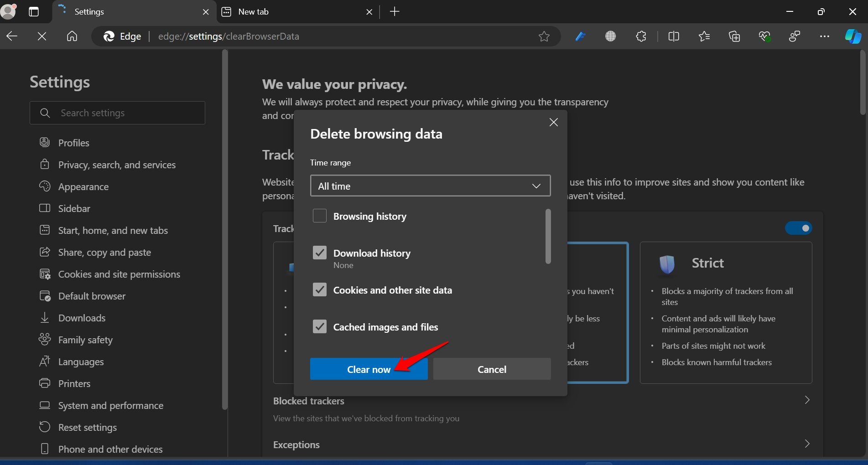
Task: Uncheck Cached images and files
Action: click(320, 326)
